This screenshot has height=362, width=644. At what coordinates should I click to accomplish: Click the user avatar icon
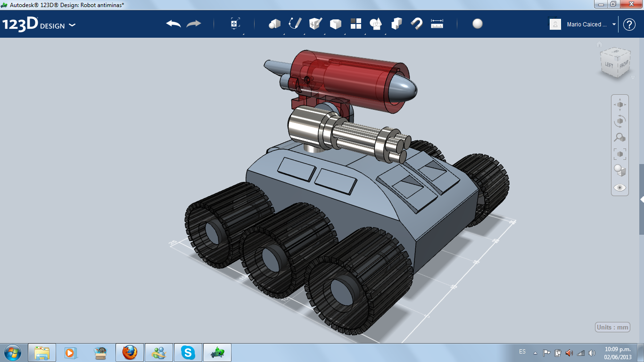[x=555, y=24]
